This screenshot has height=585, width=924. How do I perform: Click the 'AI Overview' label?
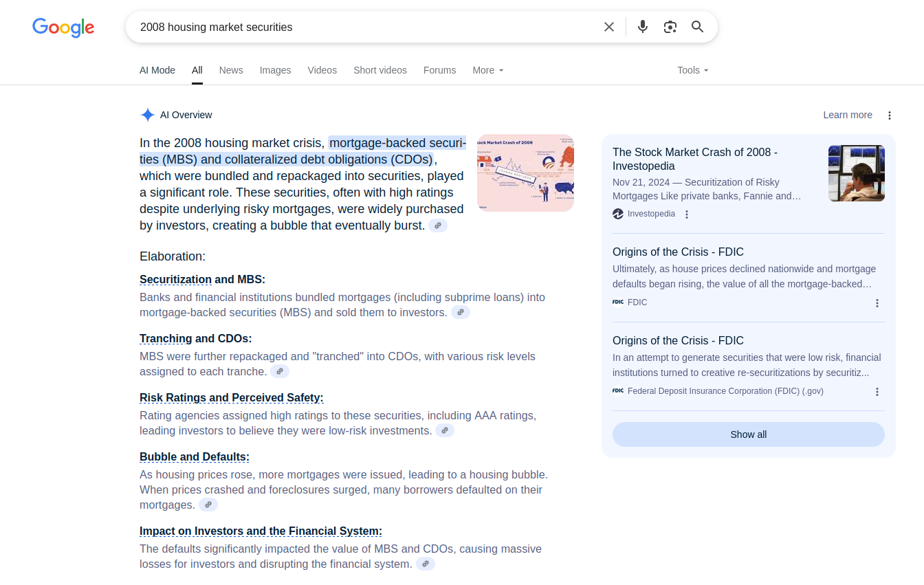(186, 115)
